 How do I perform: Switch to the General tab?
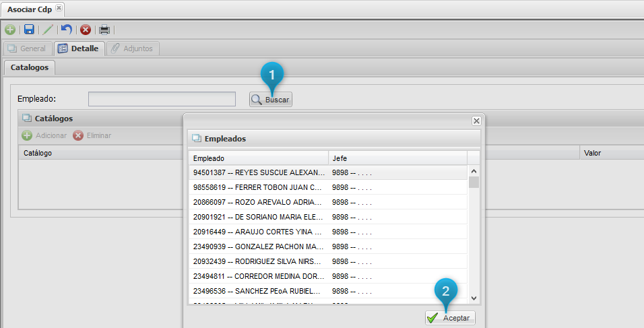click(x=27, y=48)
